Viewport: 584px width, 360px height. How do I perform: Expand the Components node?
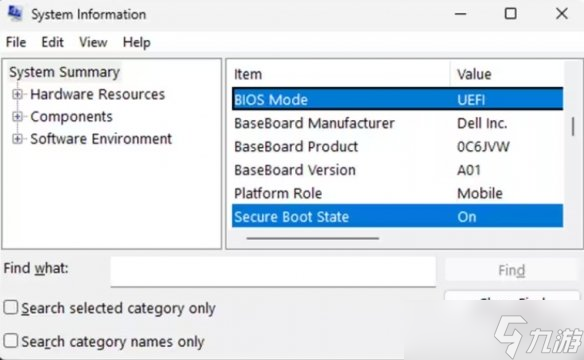pyautogui.click(x=17, y=117)
